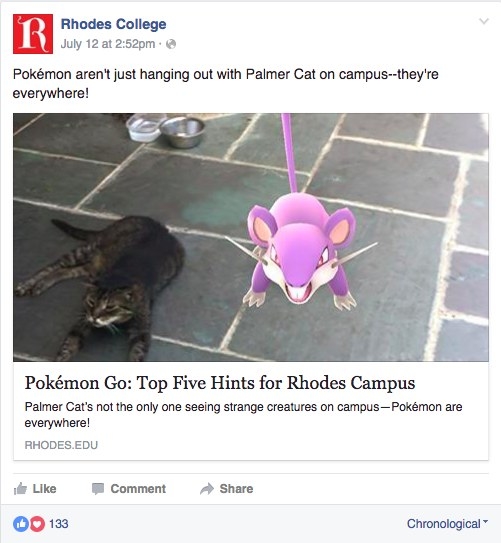
Task: Click the globe public audience icon
Action: [x=171, y=44]
